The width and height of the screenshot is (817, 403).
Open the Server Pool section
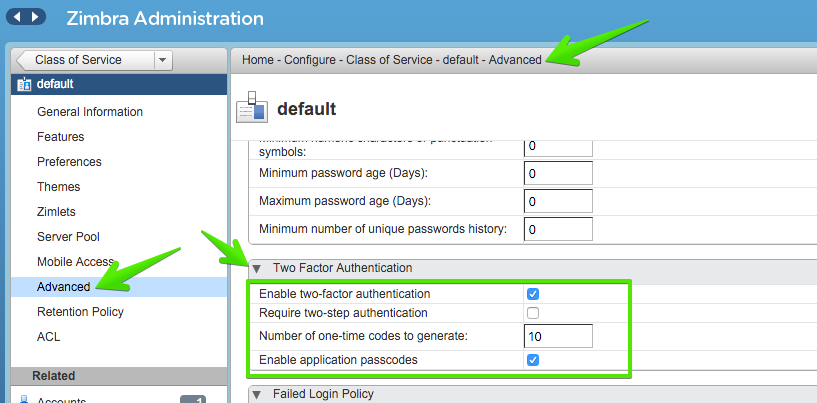tap(68, 237)
